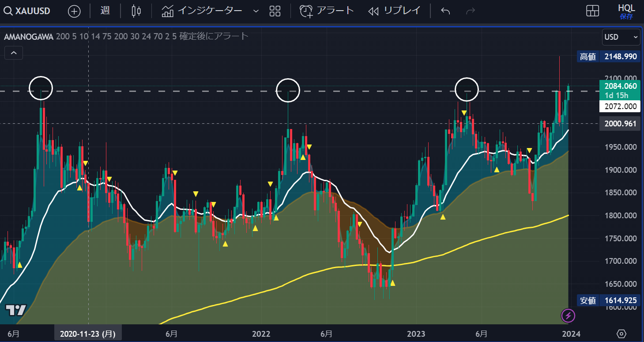Viewport: 644px width, 342px height.
Task: Click the 確定後にアラート legend text
Action: coord(214,36)
